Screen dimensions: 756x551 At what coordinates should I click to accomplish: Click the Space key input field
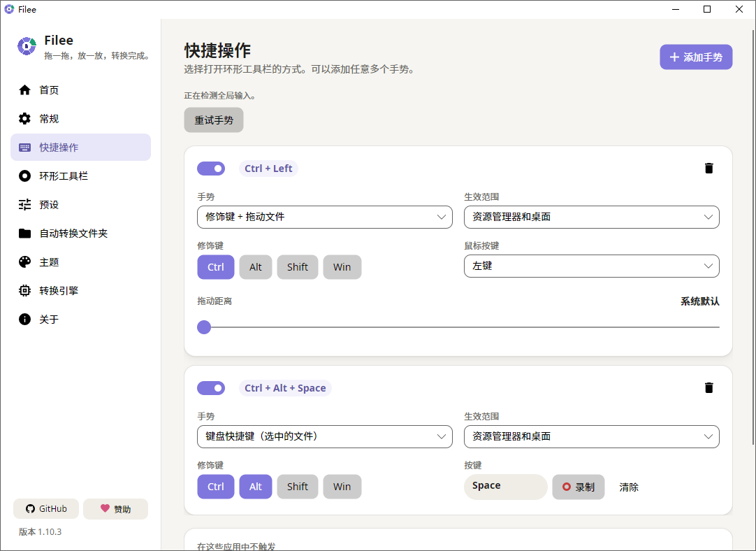point(506,487)
